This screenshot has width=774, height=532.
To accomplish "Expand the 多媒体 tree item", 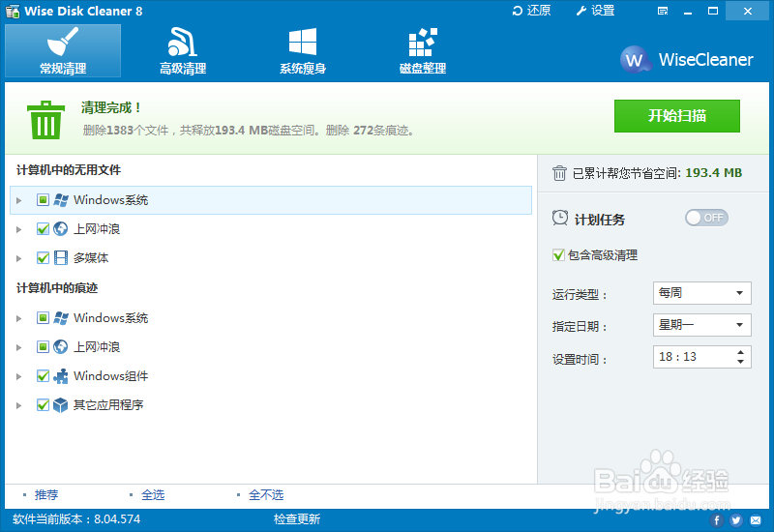I will click(18, 258).
